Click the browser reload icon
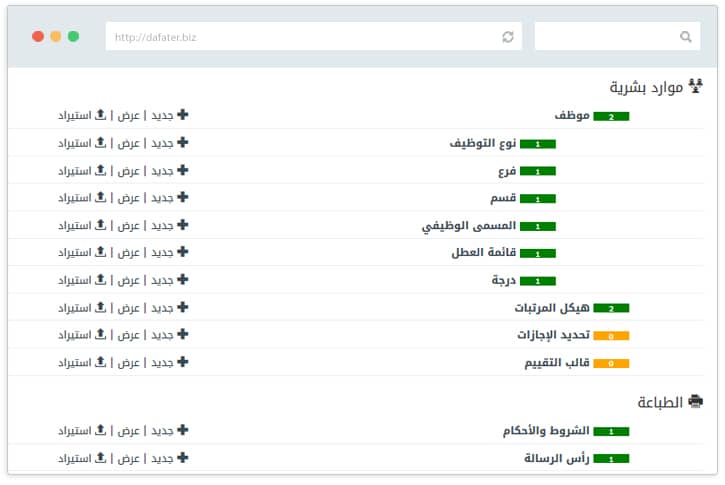 pyautogui.click(x=508, y=37)
